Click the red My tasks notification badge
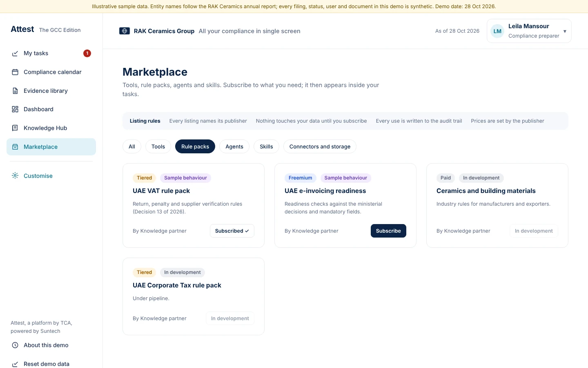The height and width of the screenshot is (368, 588). [x=87, y=53]
